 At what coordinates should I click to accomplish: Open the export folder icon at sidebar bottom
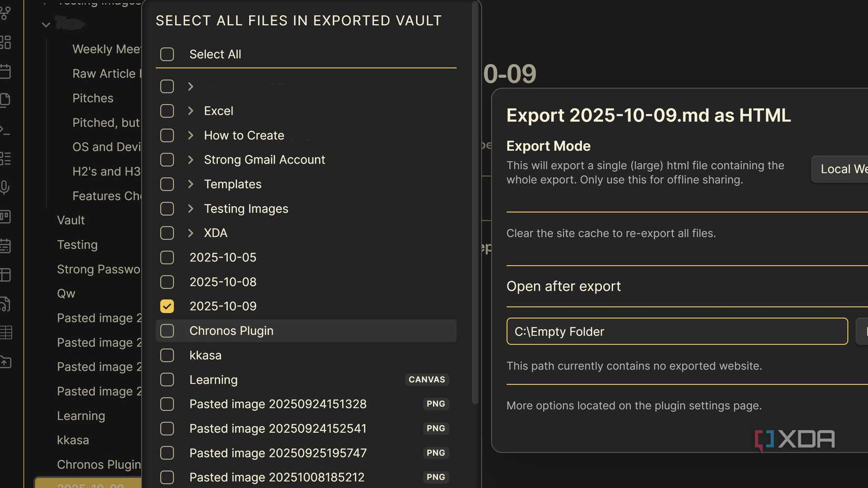point(6,362)
